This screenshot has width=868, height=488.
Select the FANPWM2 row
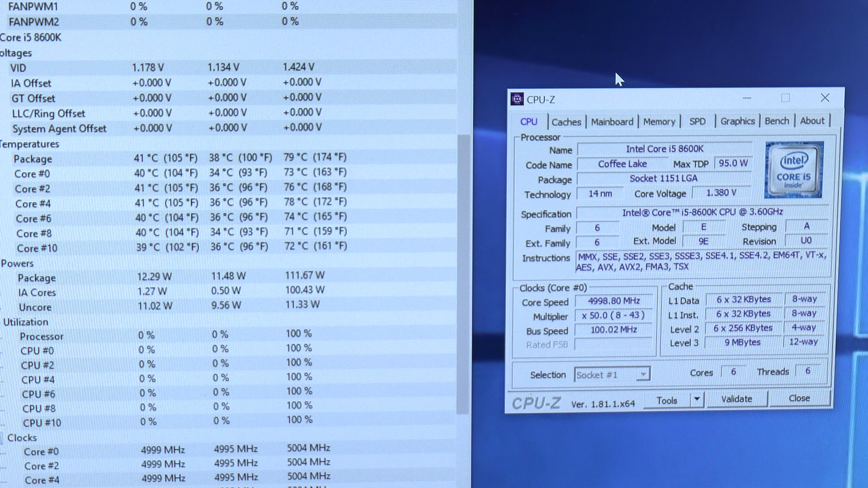coord(228,21)
